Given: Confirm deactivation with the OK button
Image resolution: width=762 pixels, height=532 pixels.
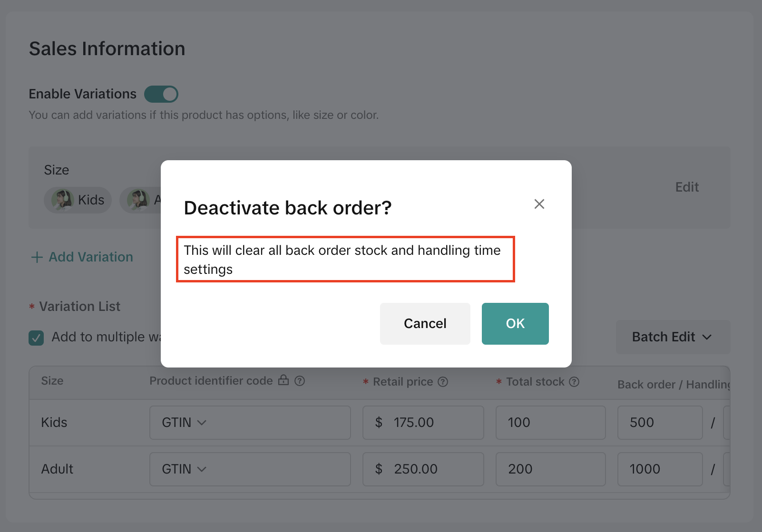Looking at the screenshot, I should click(x=515, y=324).
